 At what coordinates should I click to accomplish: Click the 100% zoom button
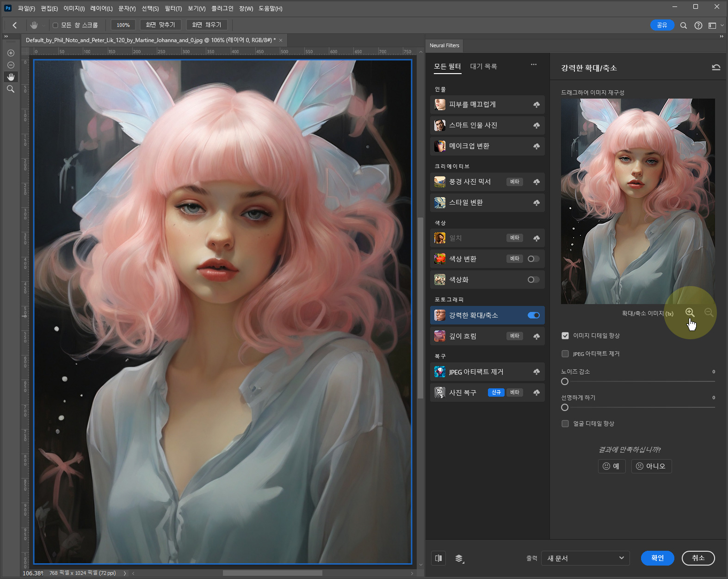coord(123,25)
